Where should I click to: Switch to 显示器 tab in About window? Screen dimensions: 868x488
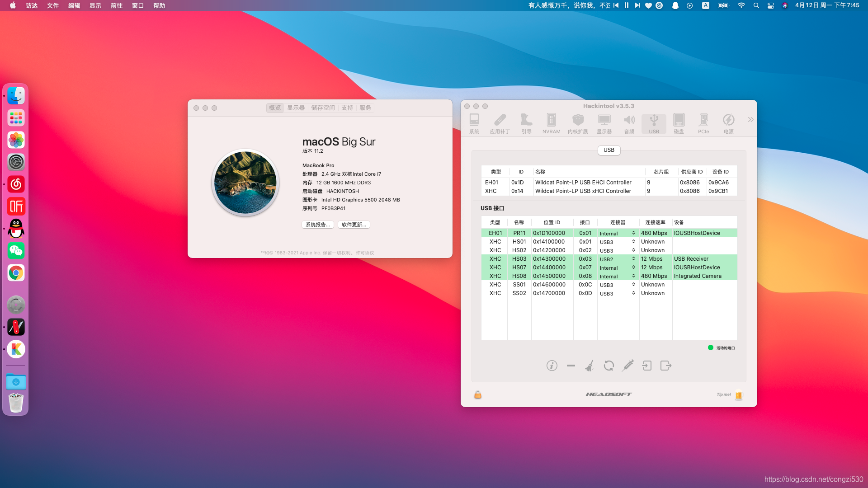point(296,108)
